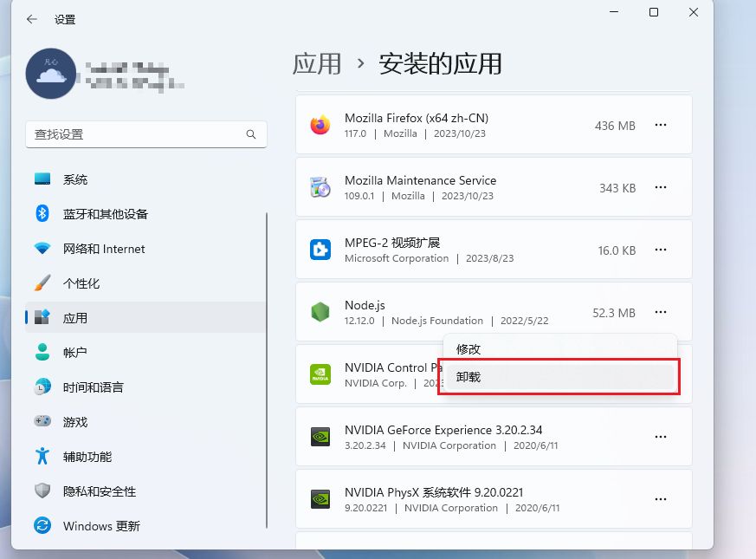
Task: Click the 16.0 KB size value
Action: [617, 250]
